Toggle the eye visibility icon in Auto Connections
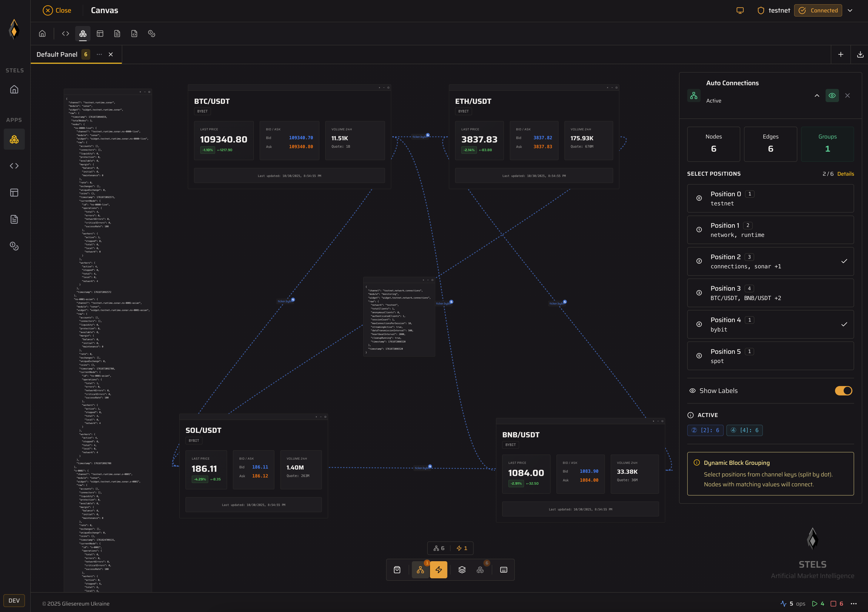Viewport: 868px width, 612px height. (x=832, y=95)
